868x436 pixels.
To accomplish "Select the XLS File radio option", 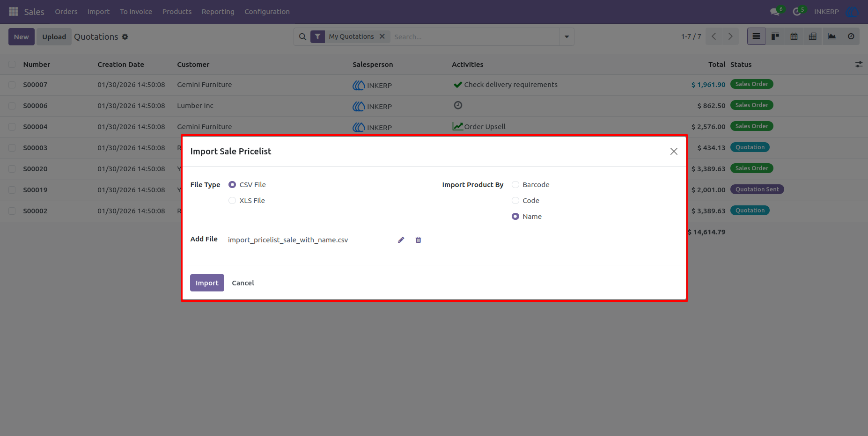I will tap(232, 201).
